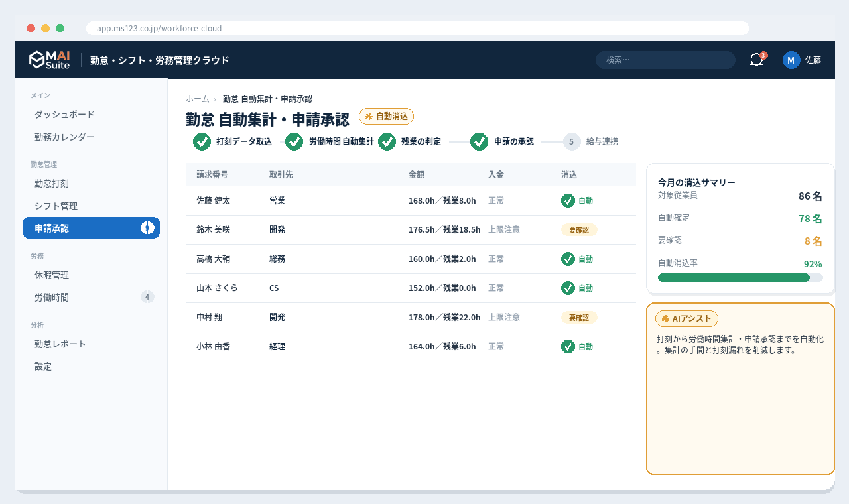Click the 請求番号 column header
Viewport: 849px width, 504px height.
tap(212, 174)
